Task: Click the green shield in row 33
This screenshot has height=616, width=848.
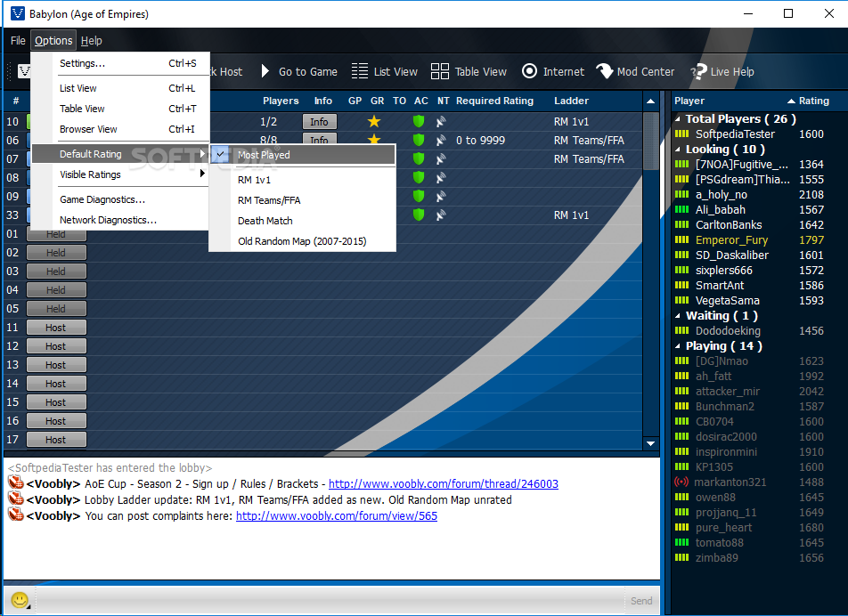Action: coord(419,215)
